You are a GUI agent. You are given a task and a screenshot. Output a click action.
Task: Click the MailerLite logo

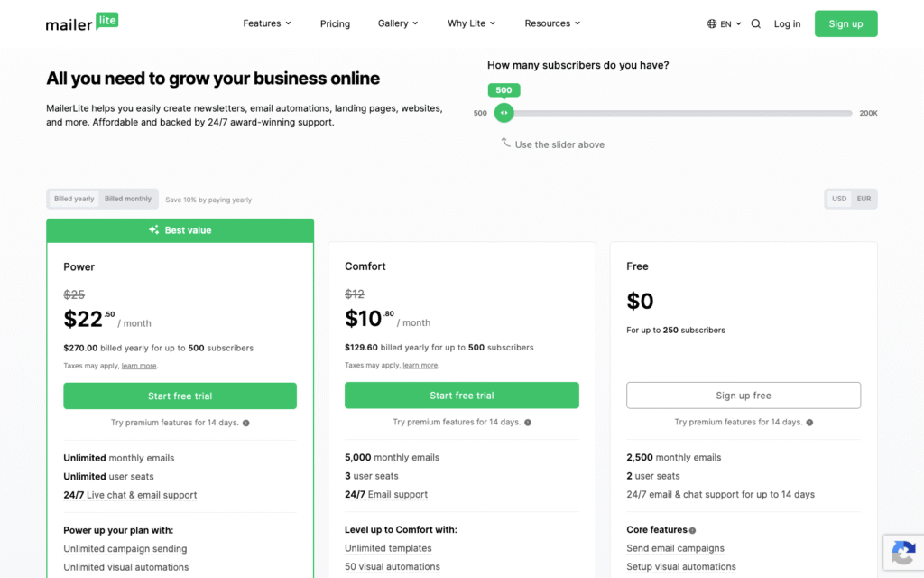pos(82,23)
